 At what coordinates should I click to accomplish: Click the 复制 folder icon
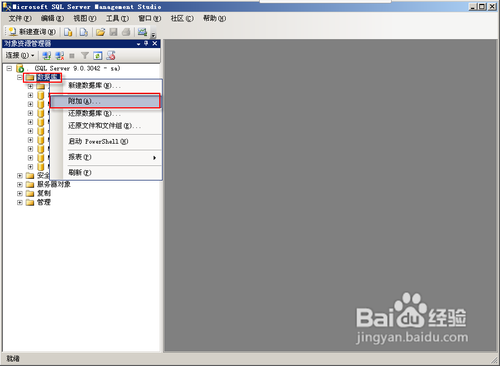[30, 193]
